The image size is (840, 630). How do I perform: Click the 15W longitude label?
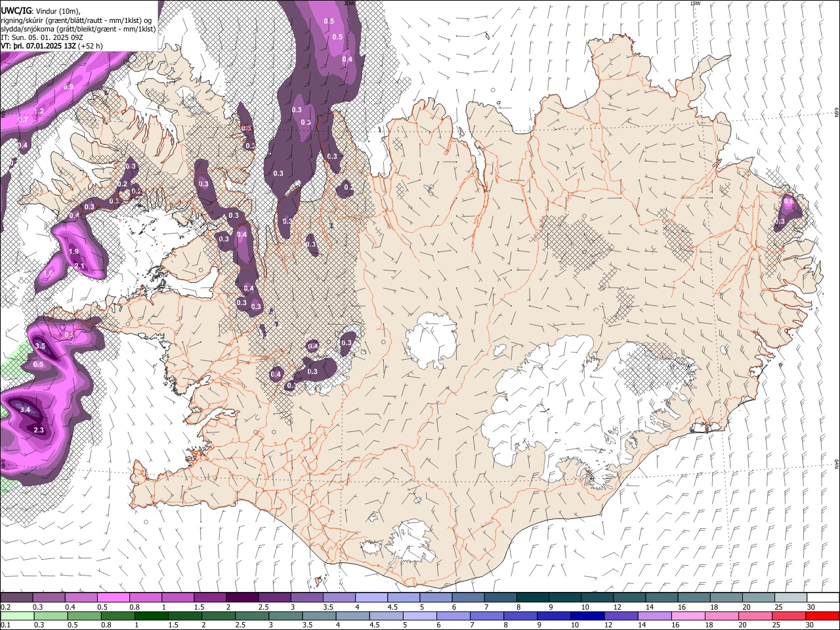coord(695,3)
